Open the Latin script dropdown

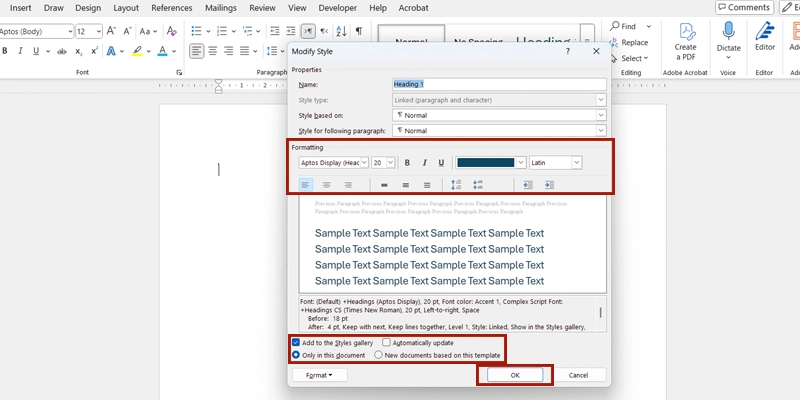click(576, 162)
